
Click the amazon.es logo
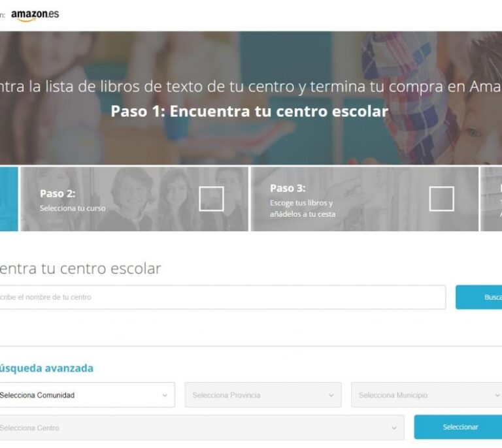pyautogui.click(x=35, y=15)
